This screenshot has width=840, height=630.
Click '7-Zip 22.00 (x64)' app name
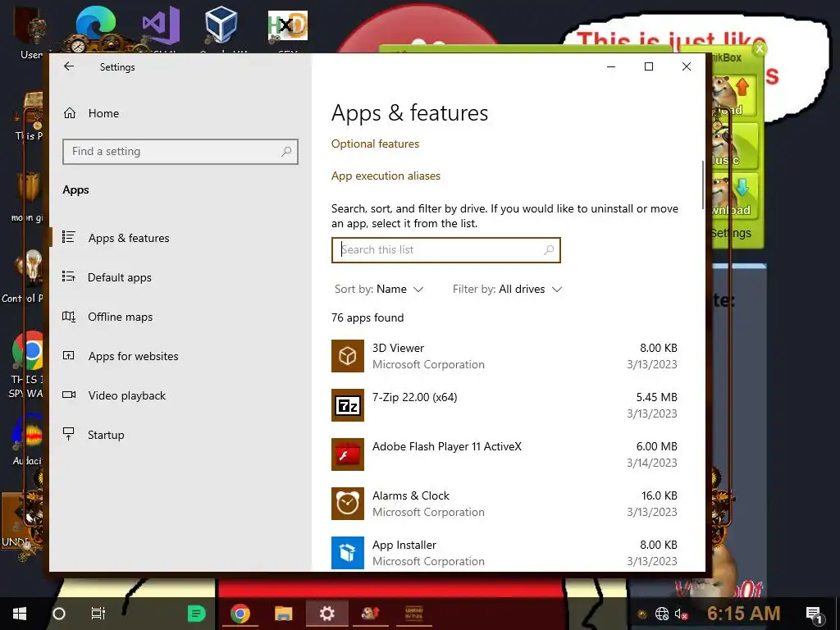tap(414, 398)
